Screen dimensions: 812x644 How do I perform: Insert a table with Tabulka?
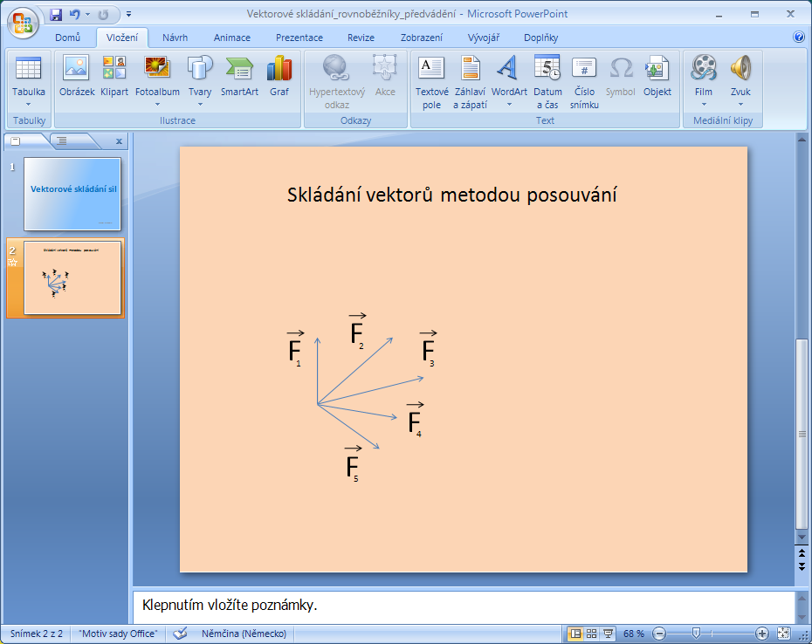(x=29, y=81)
